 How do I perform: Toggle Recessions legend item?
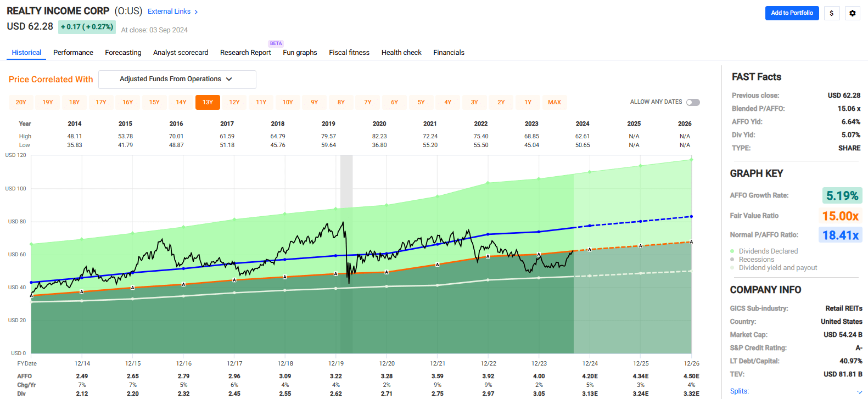pyautogui.click(x=756, y=260)
